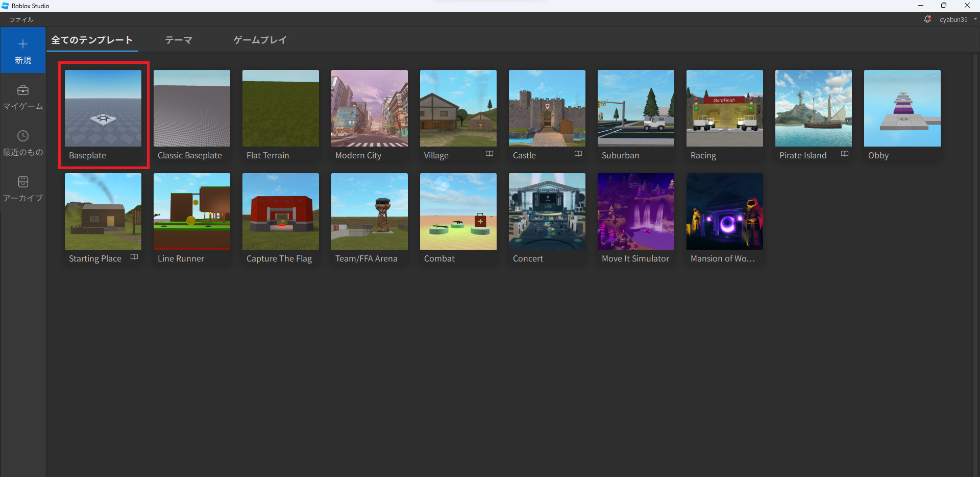This screenshot has height=477, width=980.
Task: Click the Roblox Studio logo in title bar
Action: tap(5, 6)
